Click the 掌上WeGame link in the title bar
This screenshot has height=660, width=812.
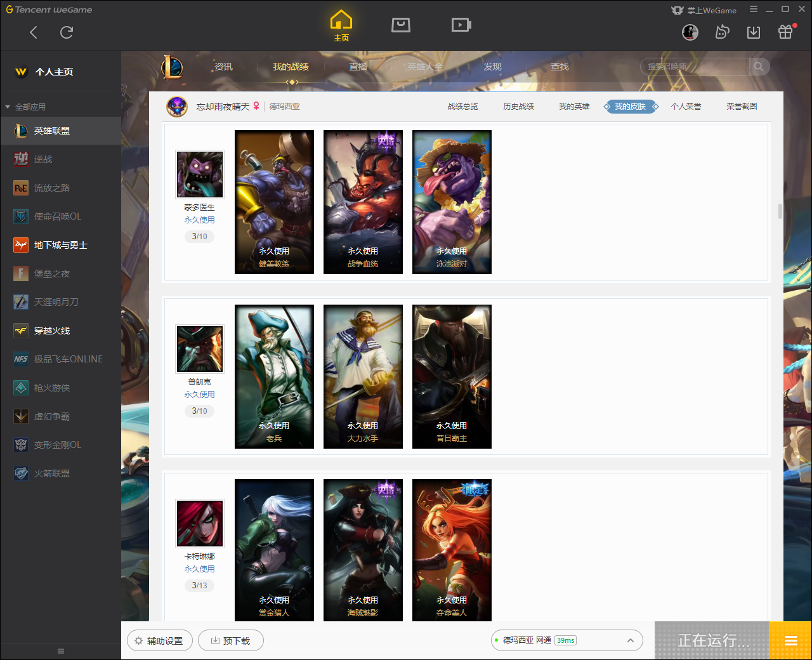point(704,10)
